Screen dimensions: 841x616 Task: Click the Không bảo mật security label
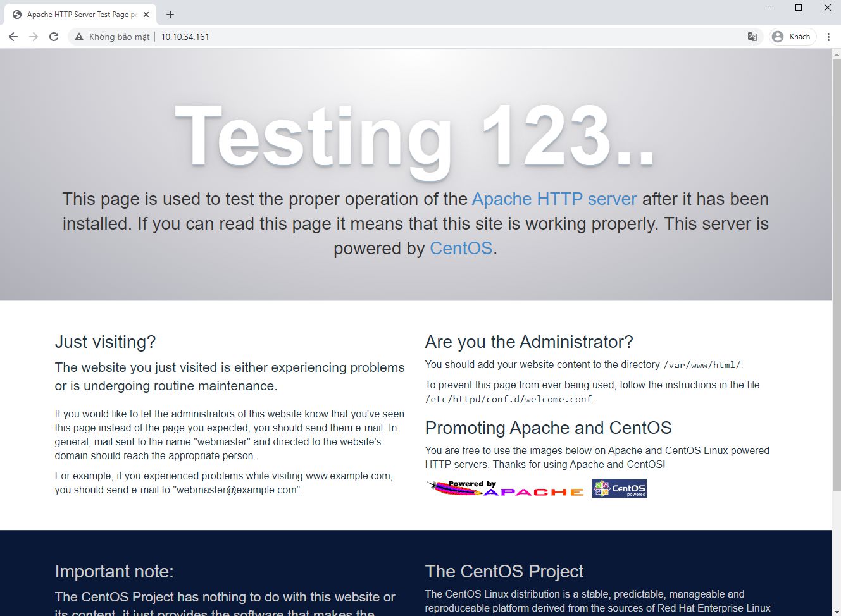120,37
